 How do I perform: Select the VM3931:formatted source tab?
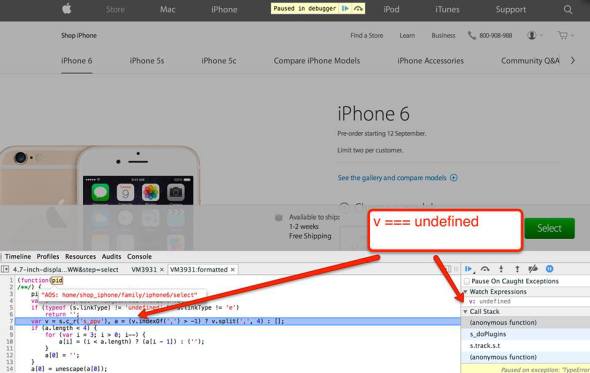(x=199, y=269)
